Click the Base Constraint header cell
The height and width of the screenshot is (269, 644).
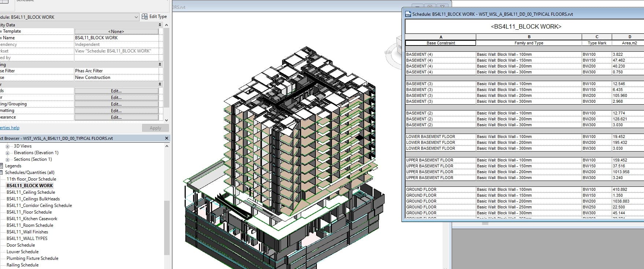click(x=441, y=43)
